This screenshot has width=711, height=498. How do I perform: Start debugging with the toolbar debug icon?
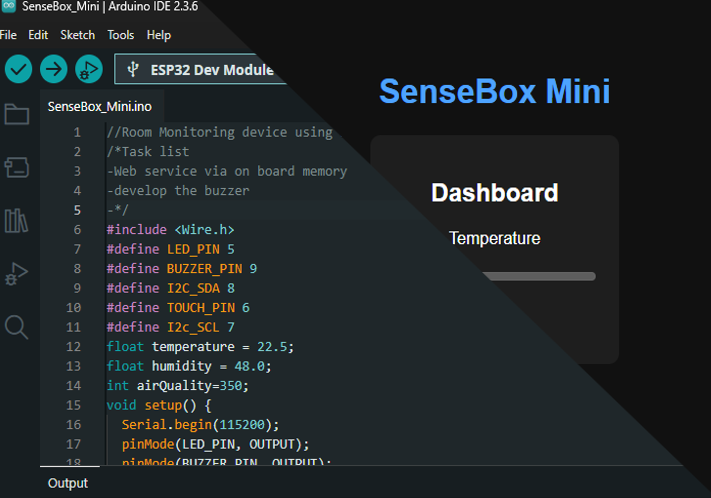89,69
